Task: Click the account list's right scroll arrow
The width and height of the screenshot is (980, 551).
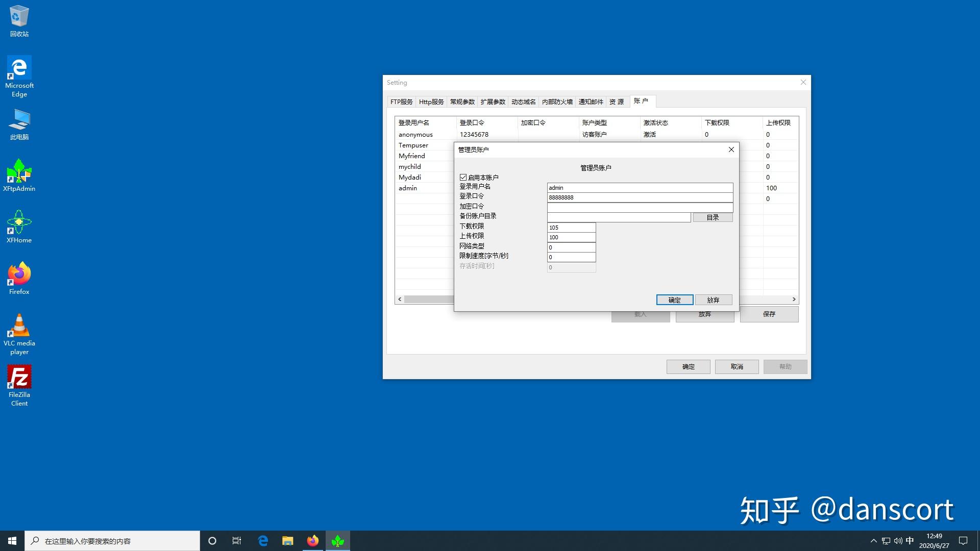Action: click(x=794, y=299)
